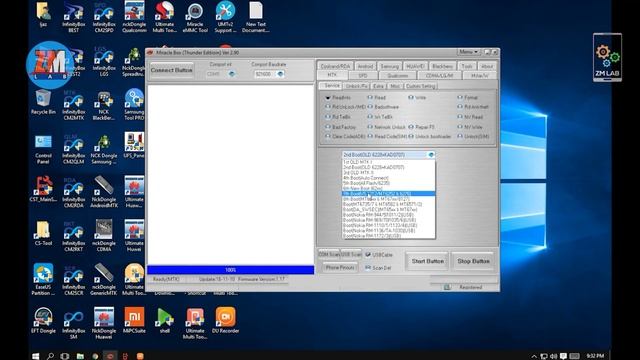
Task: Switch to the Unlock/Fix sub-tab
Action: [x=356, y=86]
